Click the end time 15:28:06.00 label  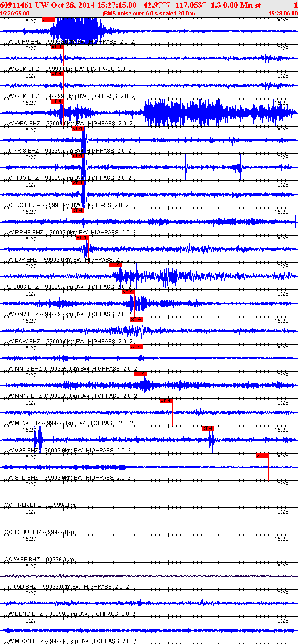point(283,14)
